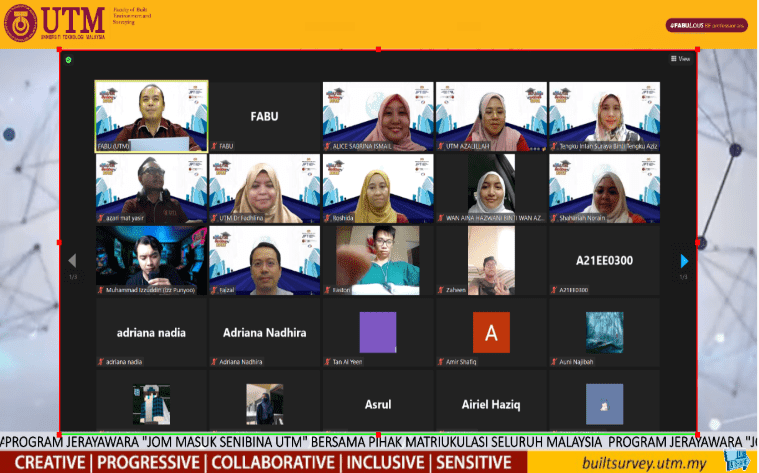Select the FABU (UTM) highlighted video tile

(x=152, y=116)
